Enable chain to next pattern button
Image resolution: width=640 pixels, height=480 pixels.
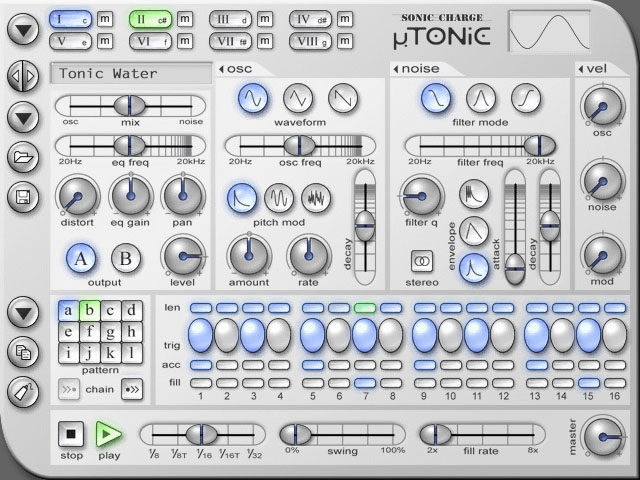pos(132,389)
